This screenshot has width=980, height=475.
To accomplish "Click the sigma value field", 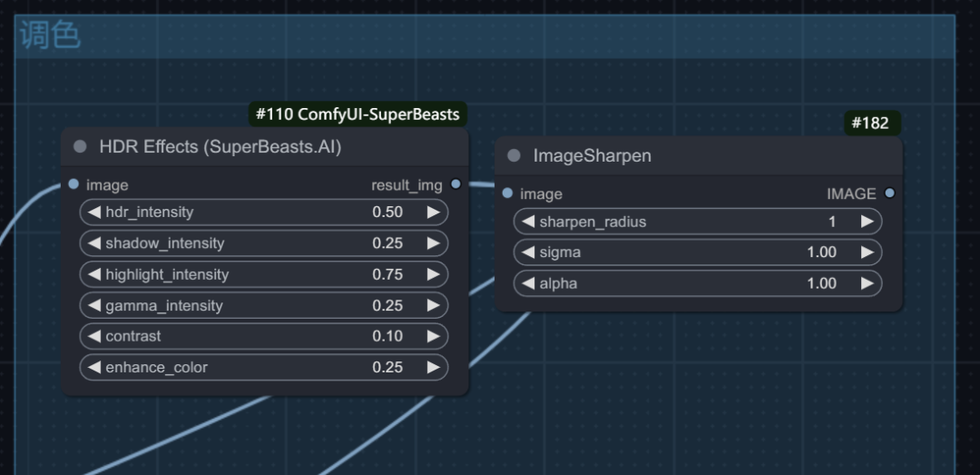I will [x=821, y=252].
